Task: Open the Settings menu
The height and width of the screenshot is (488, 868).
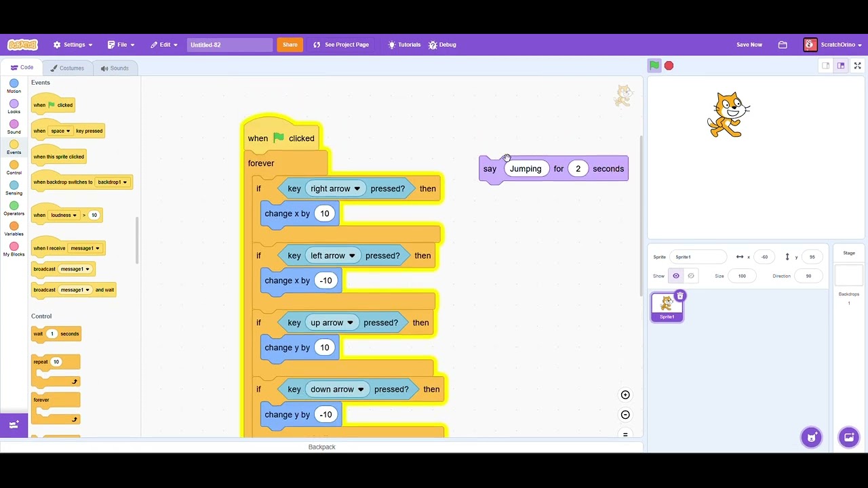Action: [73, 45]
